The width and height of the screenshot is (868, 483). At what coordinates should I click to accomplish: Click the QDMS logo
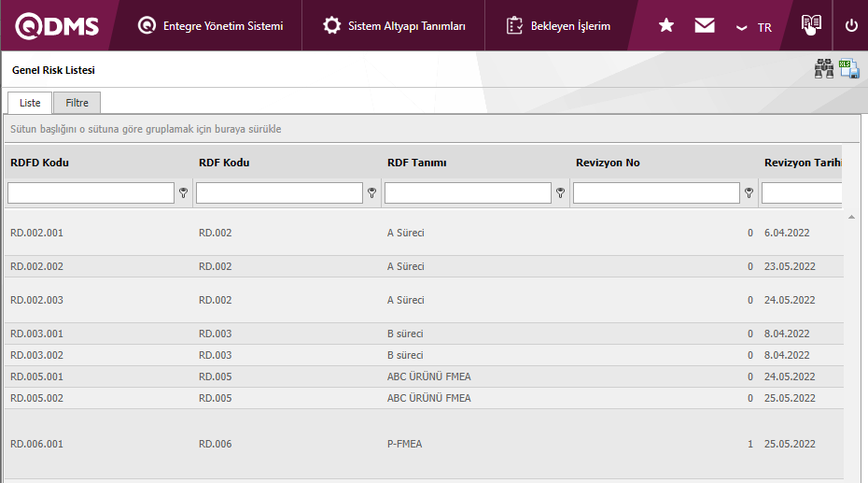pos(57,26)
